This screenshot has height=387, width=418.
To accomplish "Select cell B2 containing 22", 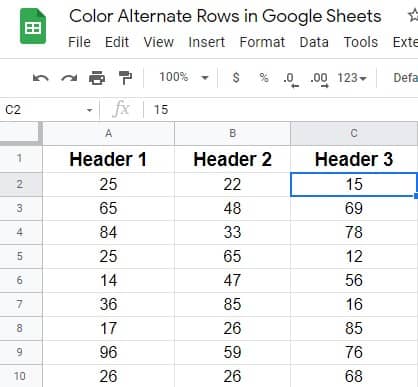I will tap(232, 184).
